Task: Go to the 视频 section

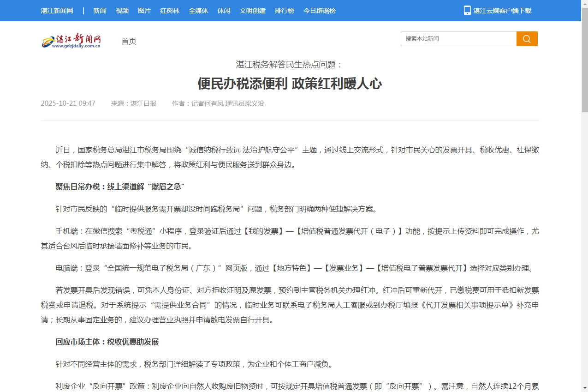Action: coord(122,11)
